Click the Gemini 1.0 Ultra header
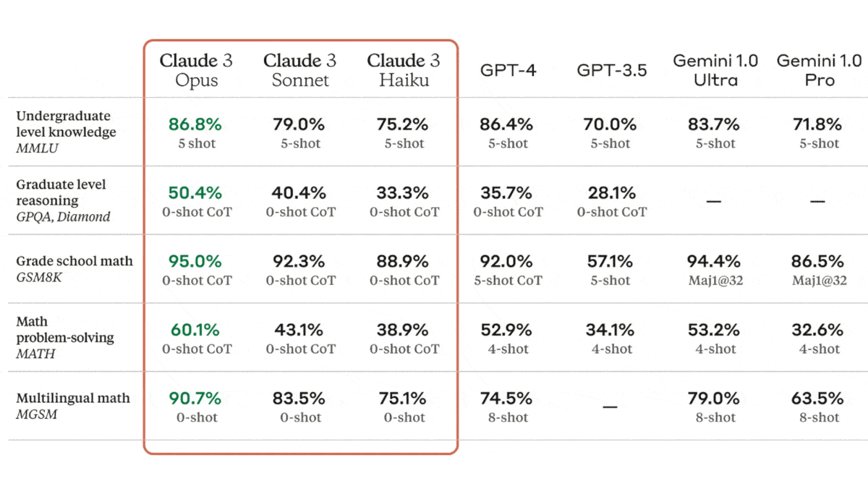Screen dimensions: 868x489 click(x=715, y=70)
